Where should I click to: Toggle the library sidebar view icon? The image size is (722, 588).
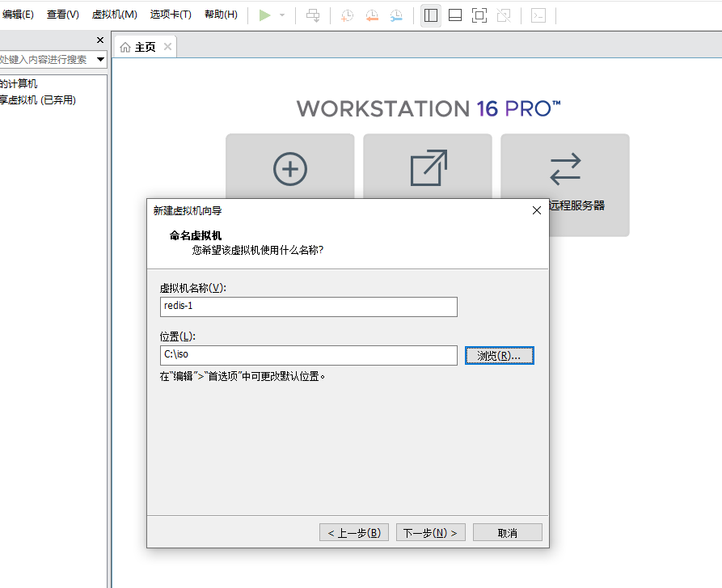[431, 15]
